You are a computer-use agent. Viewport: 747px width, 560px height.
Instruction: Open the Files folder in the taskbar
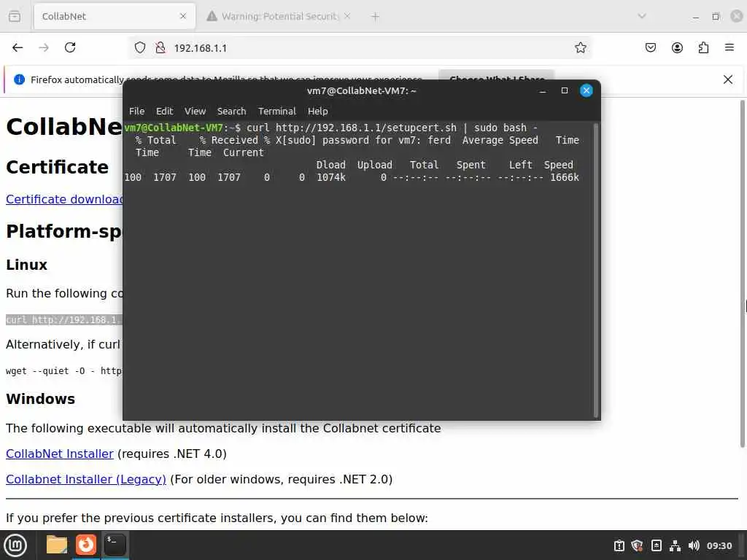coord(57,545)
